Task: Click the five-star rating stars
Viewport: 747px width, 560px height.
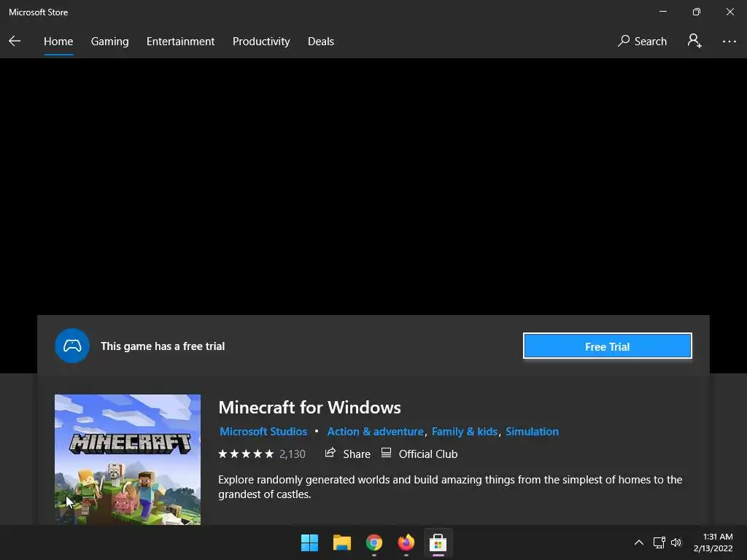Action: coord(246,454)
